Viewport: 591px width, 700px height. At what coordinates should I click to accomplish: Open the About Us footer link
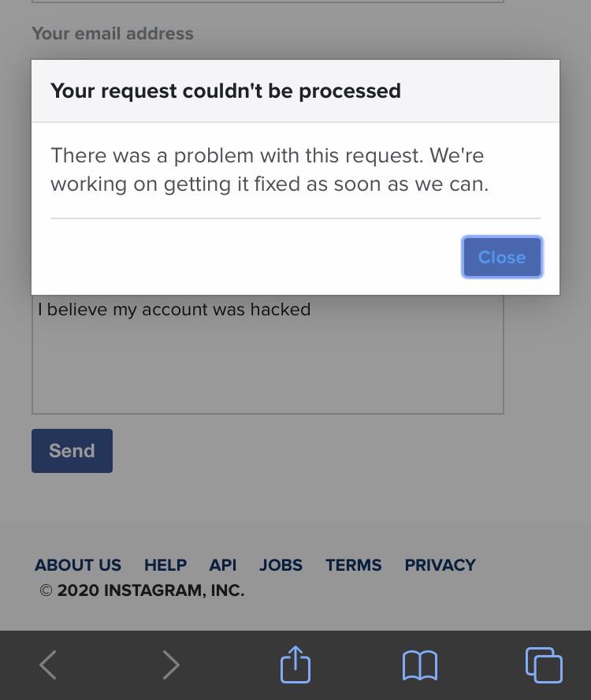[78, 565]
